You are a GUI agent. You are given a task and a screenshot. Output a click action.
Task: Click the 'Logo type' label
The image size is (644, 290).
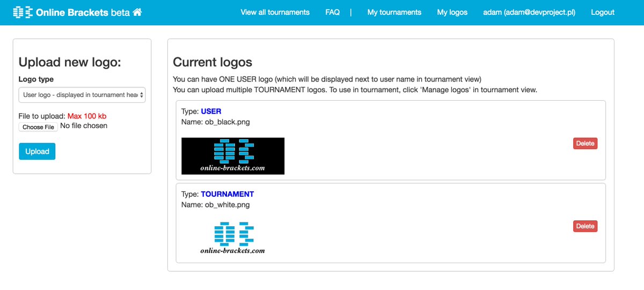36,79
